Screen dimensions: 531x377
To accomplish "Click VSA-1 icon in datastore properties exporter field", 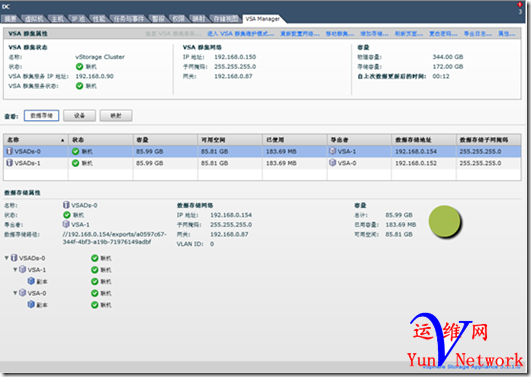I will tap(66, 224).
